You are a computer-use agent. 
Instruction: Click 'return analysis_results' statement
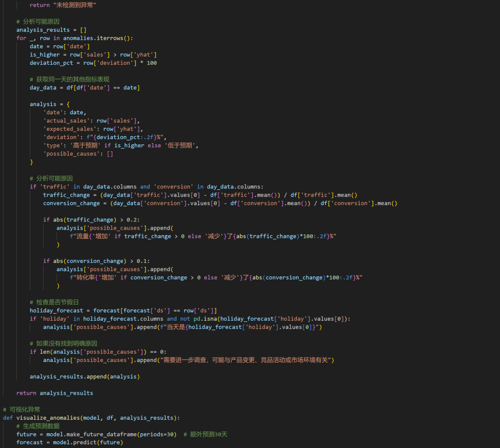pos(55,393)
